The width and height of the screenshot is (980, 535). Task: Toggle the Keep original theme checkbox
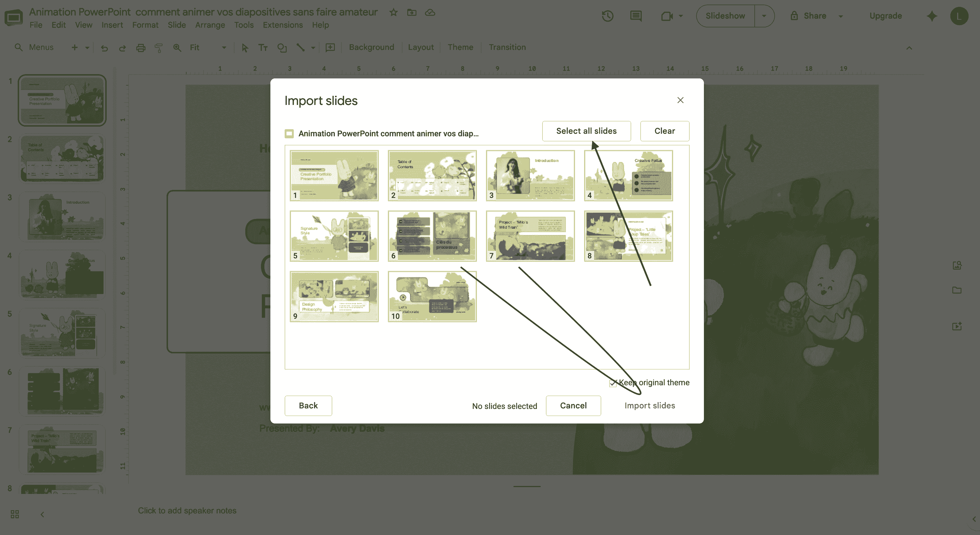click(x=613, y=383)
